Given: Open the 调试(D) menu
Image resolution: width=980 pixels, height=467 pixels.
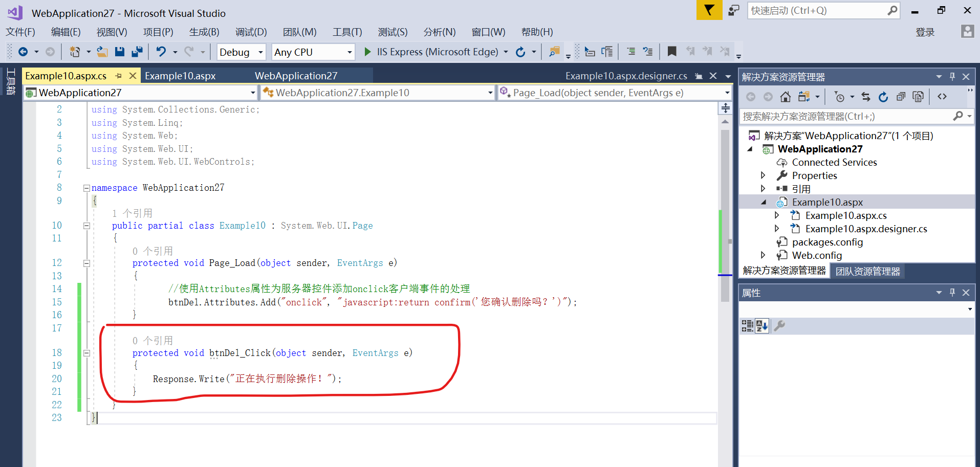Looking at the screenshot, I should [x=250, y=32].
